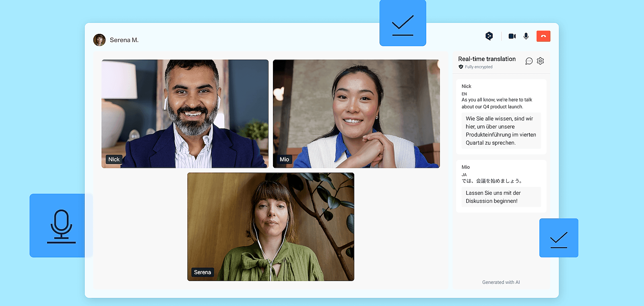The image size is (644, 306).
Task: Click the Nick name label on video
Action: pyautogui.click(x=114, y=159)
